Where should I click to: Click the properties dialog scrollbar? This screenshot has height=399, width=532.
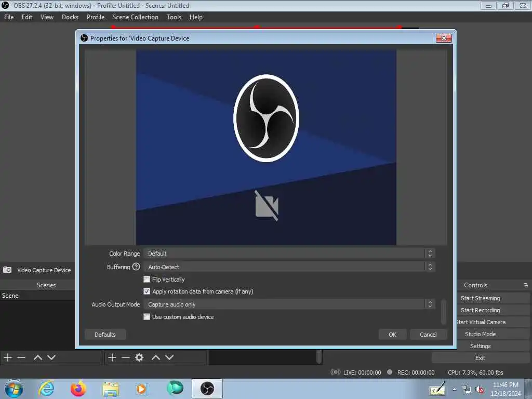click(x=443, y=312)
